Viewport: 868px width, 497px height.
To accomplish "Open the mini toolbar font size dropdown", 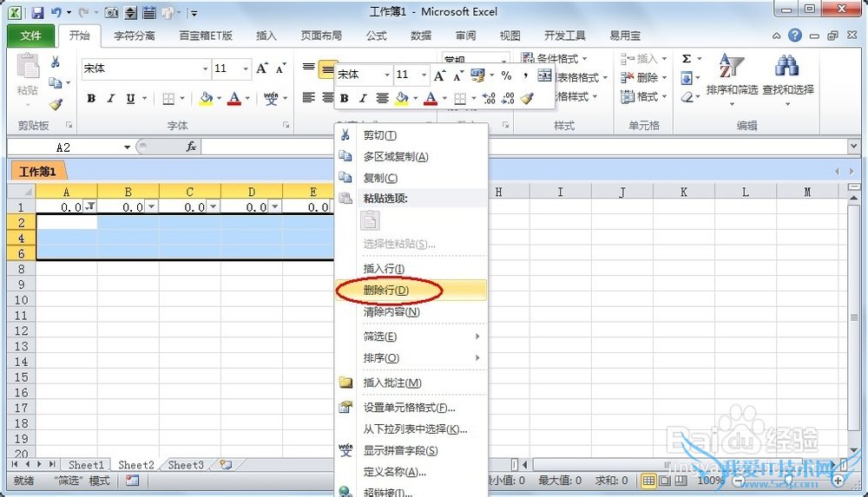I will (x=424, y=75).
